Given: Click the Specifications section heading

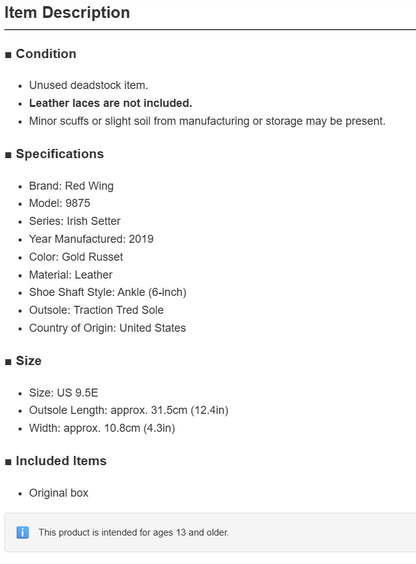Looking at the screenshot, I should (x=59, y=154).
